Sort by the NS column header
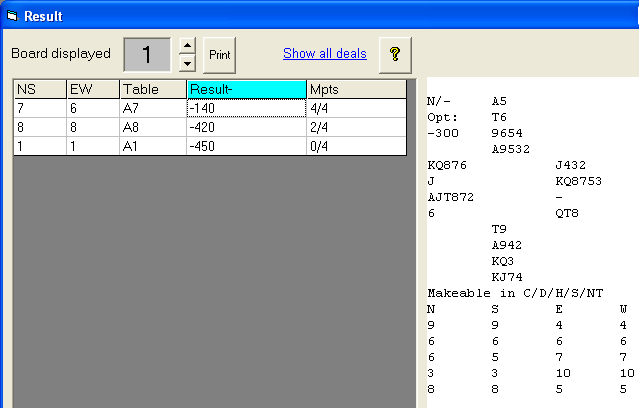Image resolution: width=639 pixels, height=408 pixels. pyautogui.click(x=40, y=89)
